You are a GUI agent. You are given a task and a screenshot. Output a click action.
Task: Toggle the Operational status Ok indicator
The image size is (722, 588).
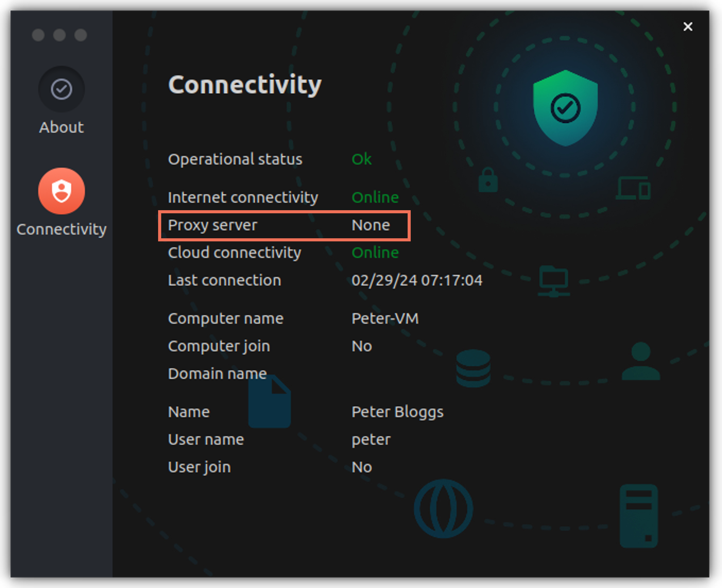click(361, 159)
